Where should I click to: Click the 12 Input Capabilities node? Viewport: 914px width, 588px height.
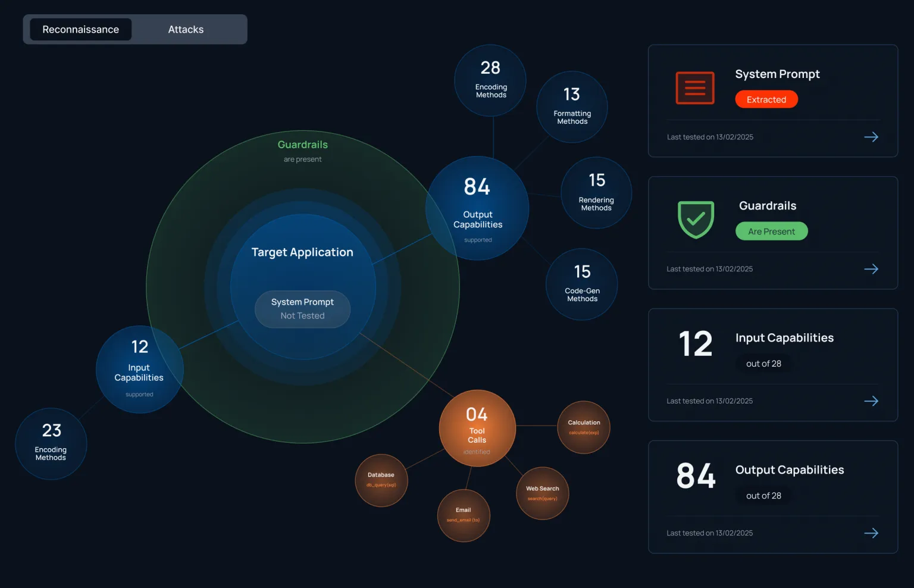coord(139,369)
